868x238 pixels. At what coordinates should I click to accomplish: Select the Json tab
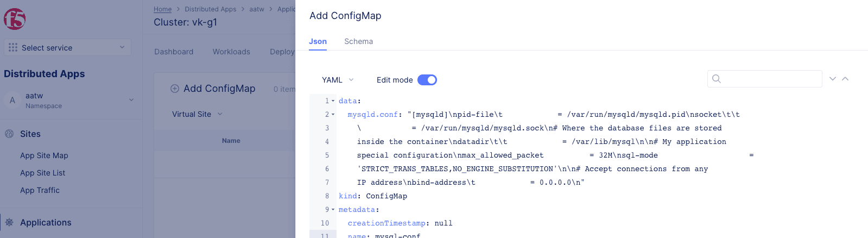[x=318, y=41]
